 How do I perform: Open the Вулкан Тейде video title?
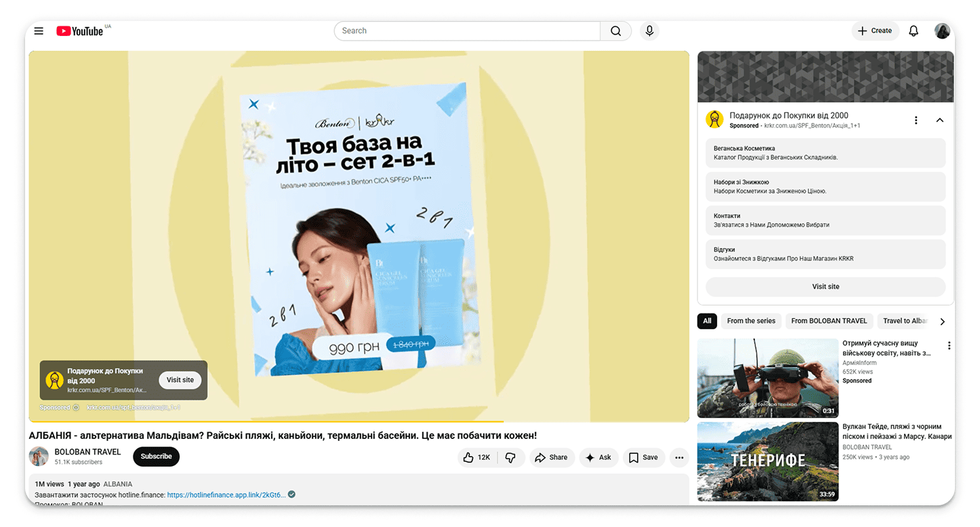897,431
